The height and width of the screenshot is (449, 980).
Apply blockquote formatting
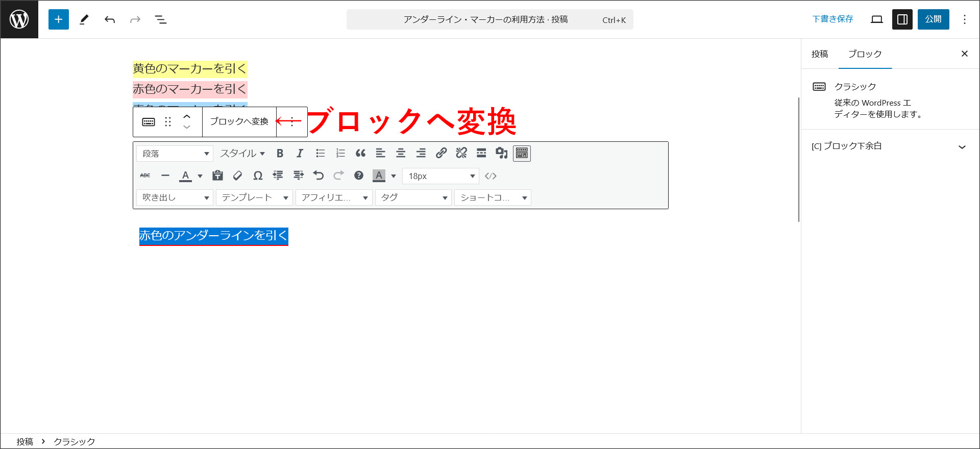coord(360,154)
